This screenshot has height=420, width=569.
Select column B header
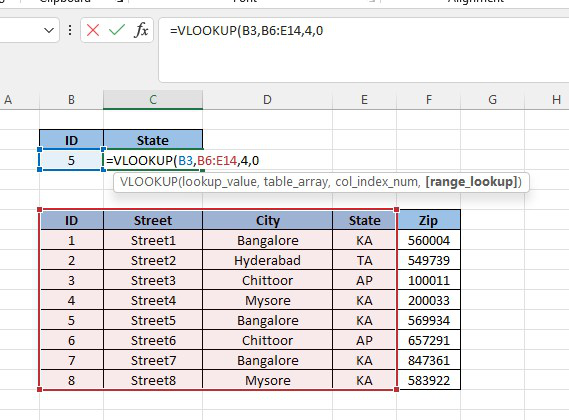click(71, 99)
